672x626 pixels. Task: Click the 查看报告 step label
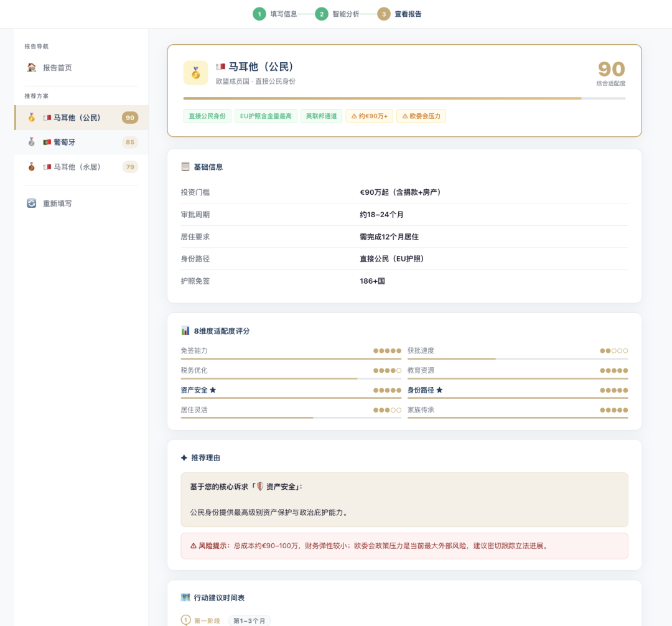pos(408,14)
